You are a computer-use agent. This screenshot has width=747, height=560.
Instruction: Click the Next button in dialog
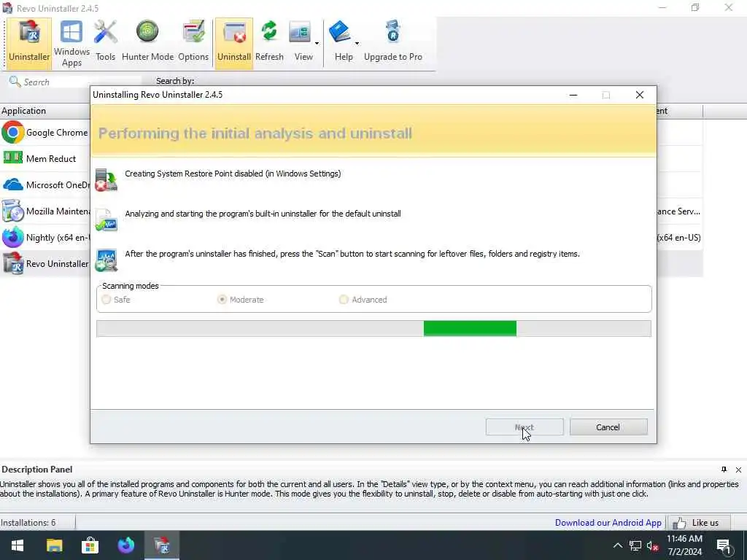(x=525, y=427)
